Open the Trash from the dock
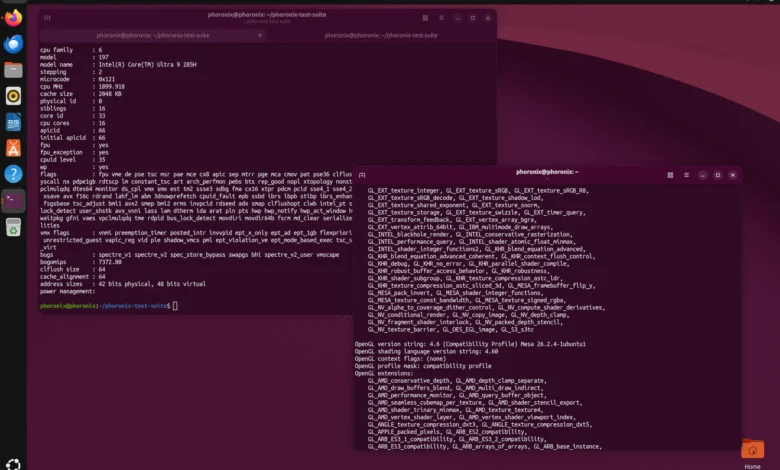 click(13, 227)
